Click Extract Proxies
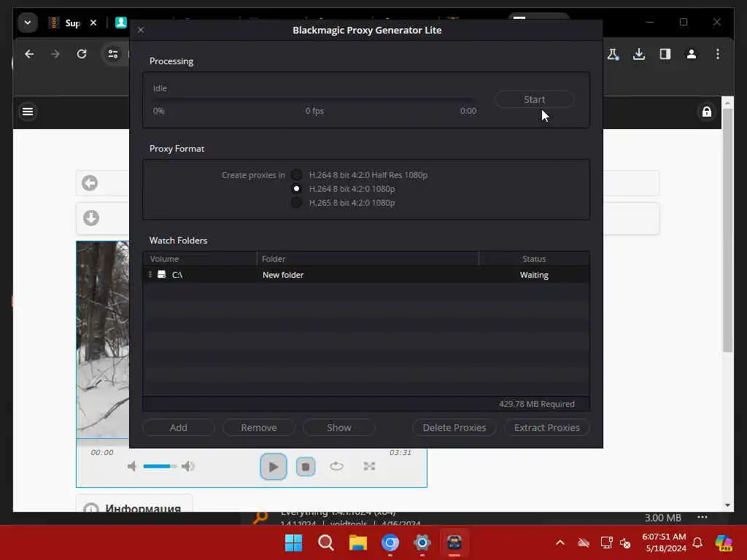The image size is (747, 560). point(547,427)
